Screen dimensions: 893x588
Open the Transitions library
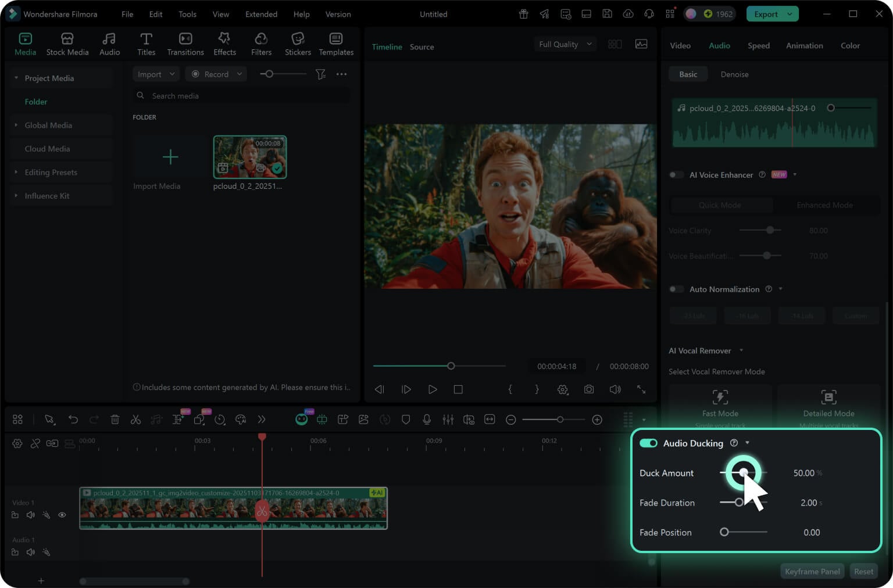click(x=185, y=44)
